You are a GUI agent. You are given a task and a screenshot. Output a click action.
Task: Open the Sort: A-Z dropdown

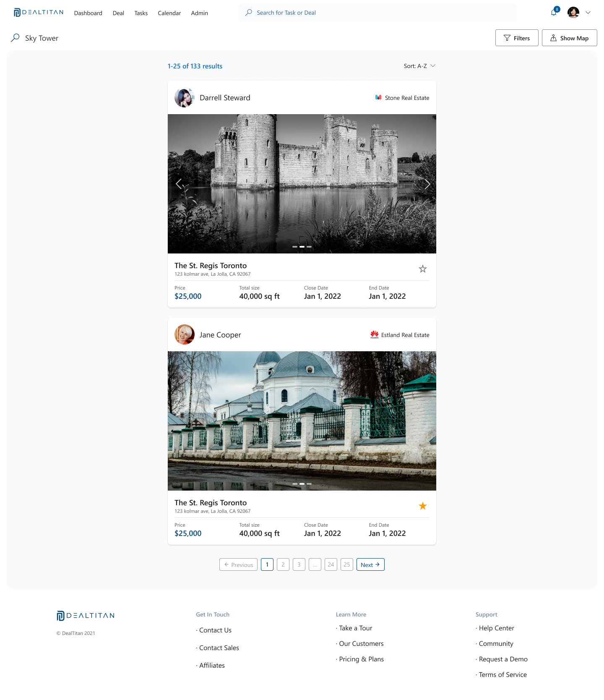coord(419,66)
